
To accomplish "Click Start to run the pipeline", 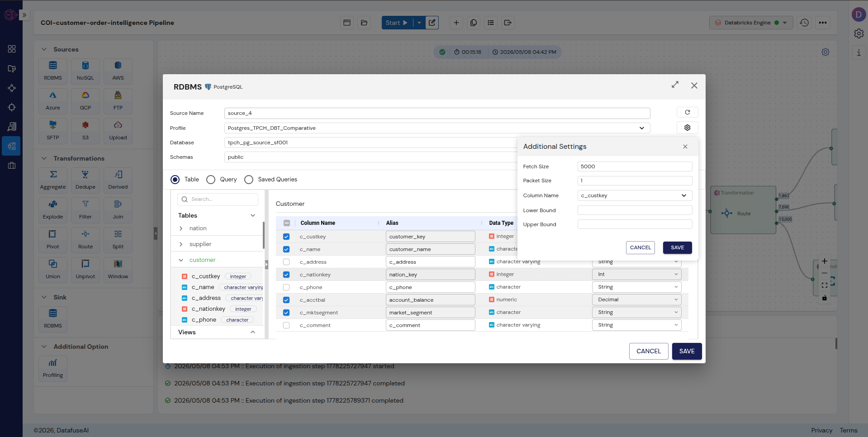I will pos(397,23).
